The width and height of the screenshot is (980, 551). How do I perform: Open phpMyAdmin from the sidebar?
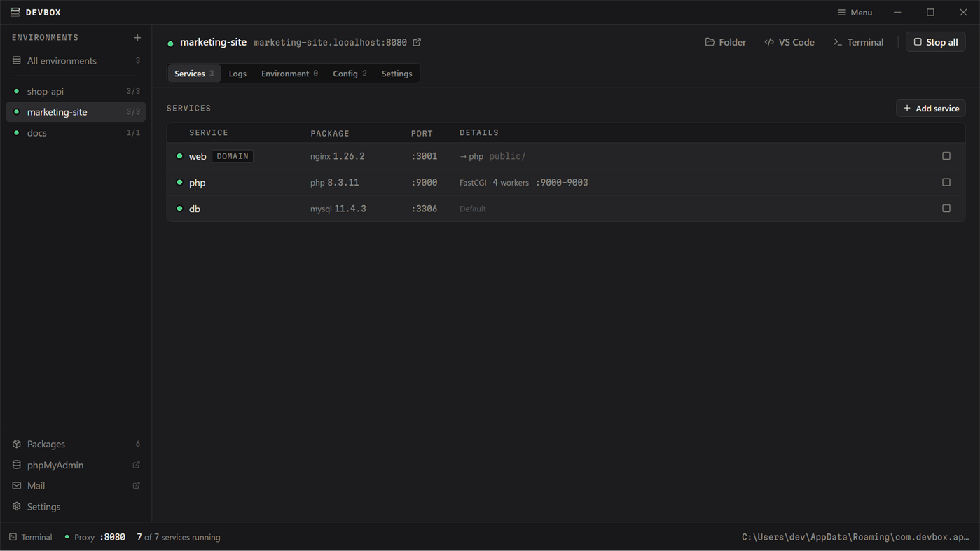(76, 465)
